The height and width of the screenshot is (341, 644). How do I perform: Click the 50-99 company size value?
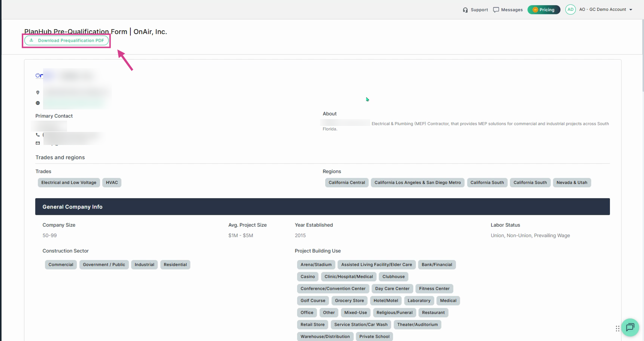coord(49,235)
